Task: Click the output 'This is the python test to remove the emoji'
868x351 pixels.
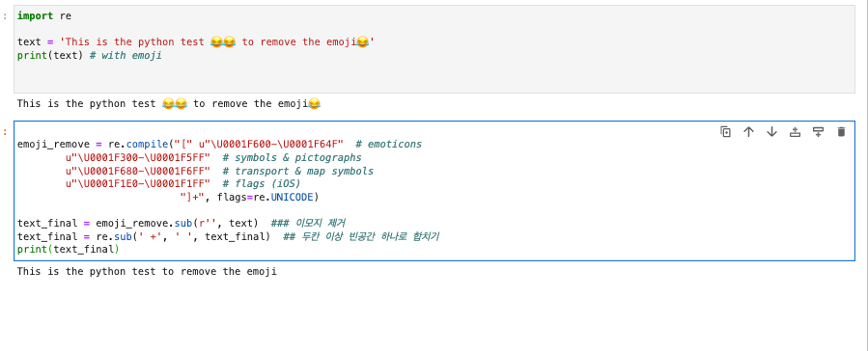Action: pos(147,271)
